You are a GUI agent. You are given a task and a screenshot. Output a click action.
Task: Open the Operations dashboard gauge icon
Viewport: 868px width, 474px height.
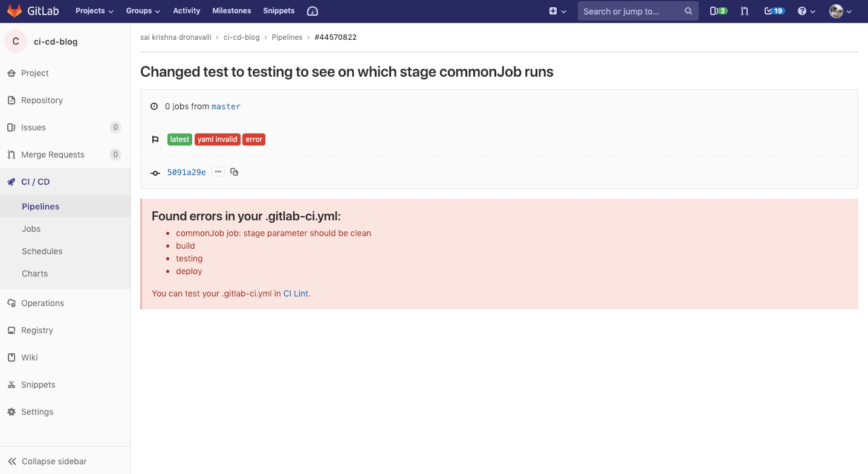coord(312,11)
